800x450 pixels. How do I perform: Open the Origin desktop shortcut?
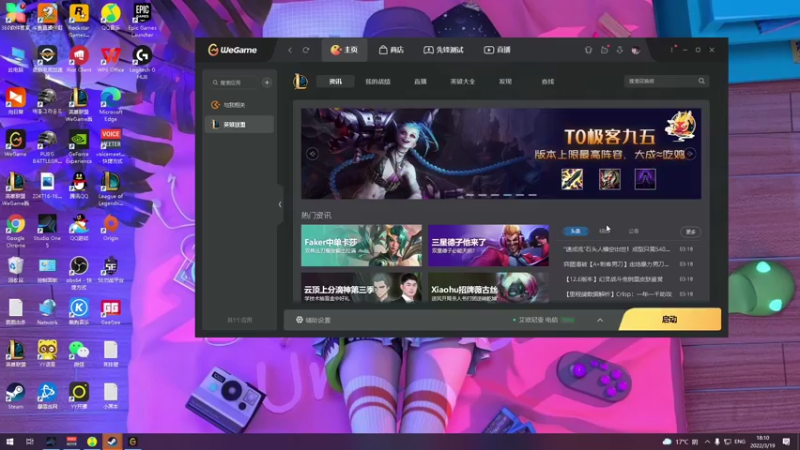[x=110, y=228]
